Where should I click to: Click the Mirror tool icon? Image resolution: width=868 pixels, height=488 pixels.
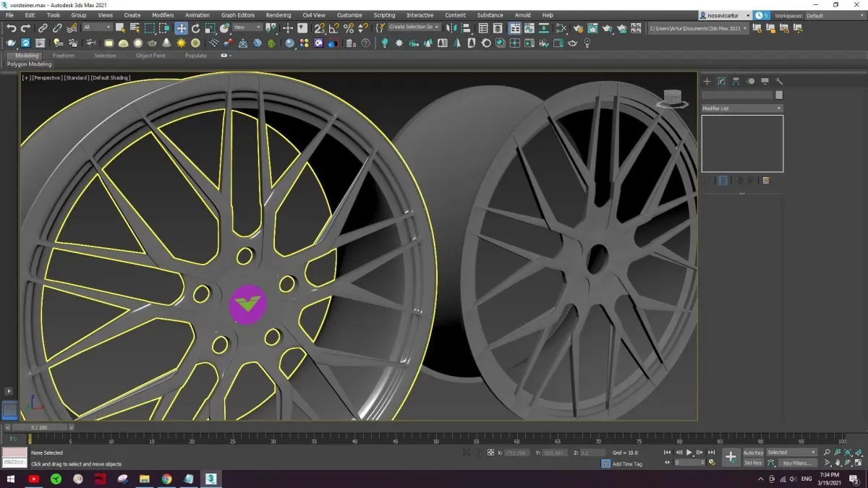[450, 27]
